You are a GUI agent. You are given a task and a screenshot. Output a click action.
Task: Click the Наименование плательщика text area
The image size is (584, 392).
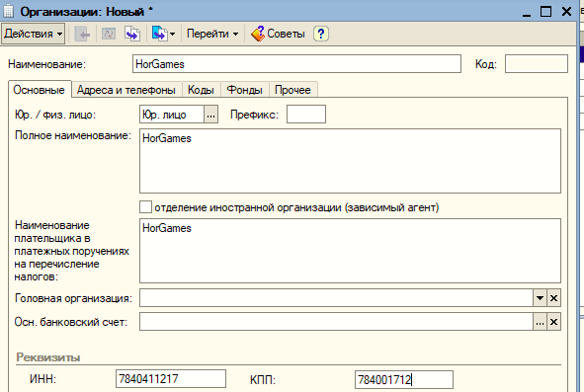tap(350, 251)
